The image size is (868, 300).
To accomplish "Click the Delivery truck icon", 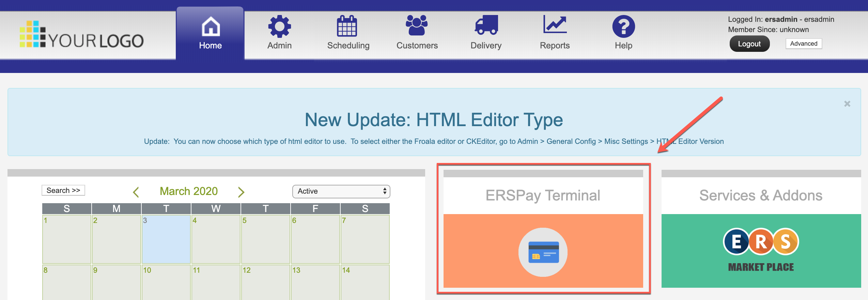I will 486,26.
